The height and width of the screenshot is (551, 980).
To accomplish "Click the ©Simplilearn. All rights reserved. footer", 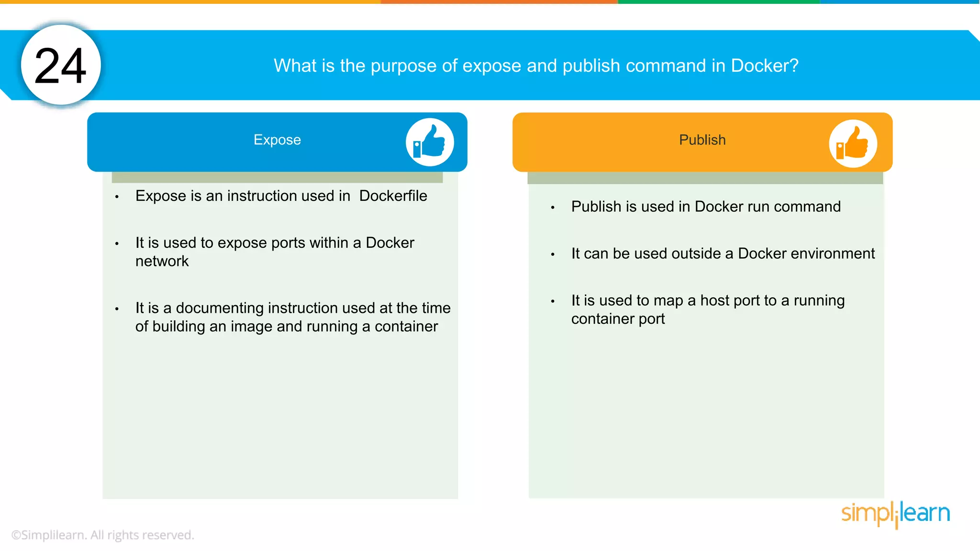I will point(103,535).
